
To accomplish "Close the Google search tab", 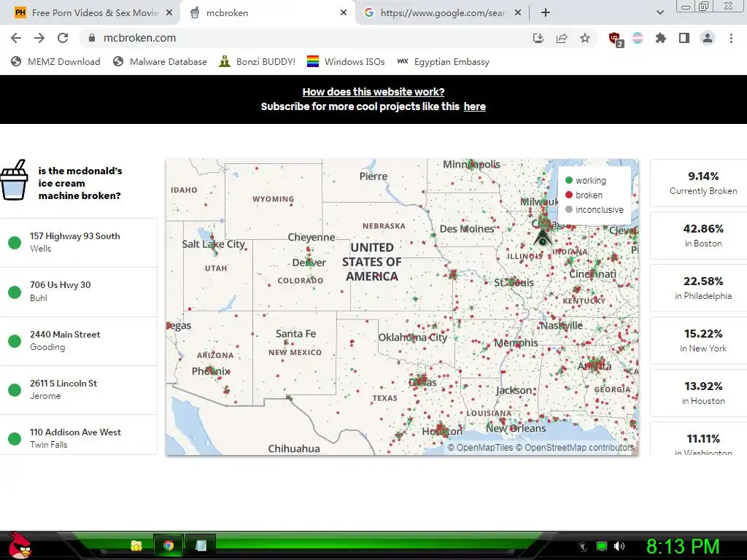I will [519, 13].
